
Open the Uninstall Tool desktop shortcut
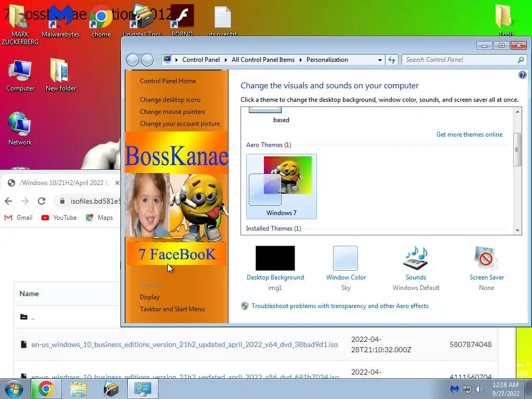coord(141,20)
